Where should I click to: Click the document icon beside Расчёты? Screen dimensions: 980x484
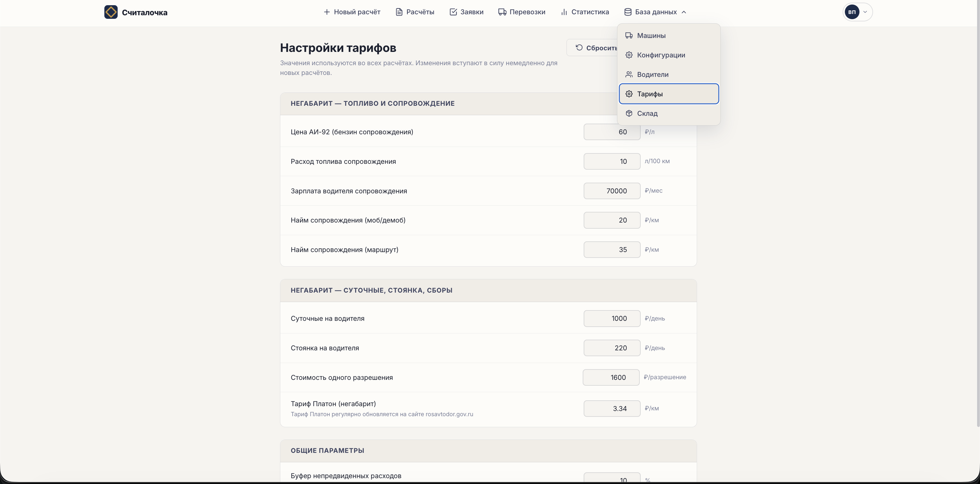tap(399, 12)
